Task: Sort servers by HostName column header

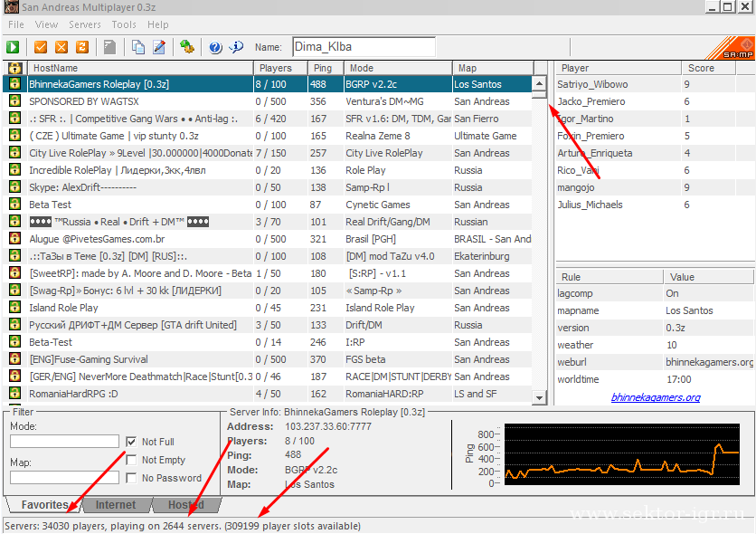Action: pos(140,68)
